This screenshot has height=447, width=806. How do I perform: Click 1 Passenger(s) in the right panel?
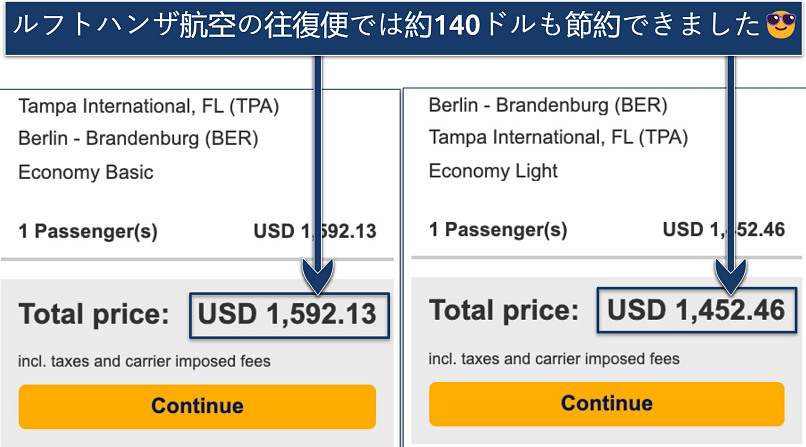coord(498,229)
